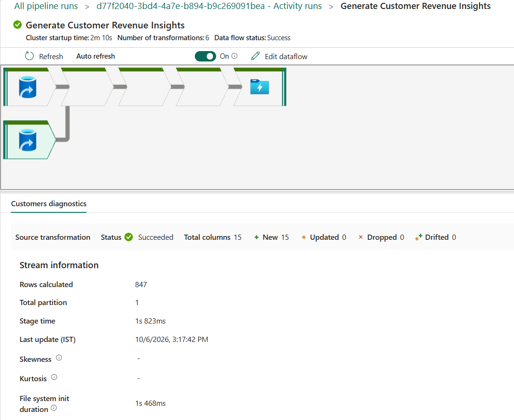Viewport: 514px width, 420px height.
Task: Click the Data flow status: Success text
Action: 253,38
